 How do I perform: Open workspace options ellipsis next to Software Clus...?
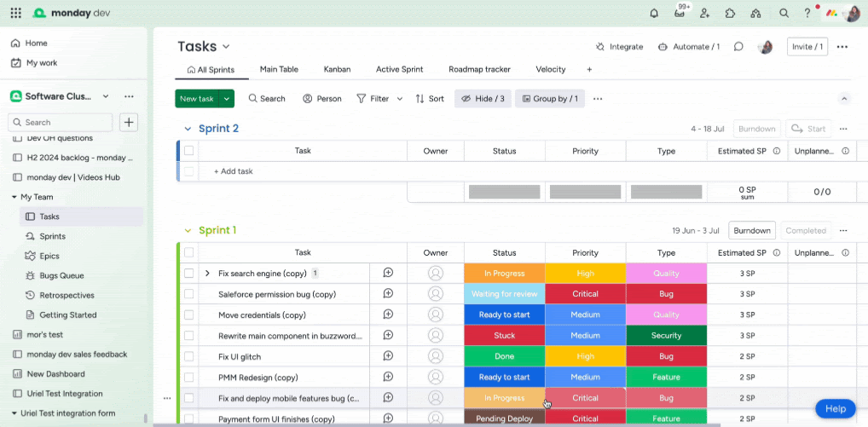129,96
